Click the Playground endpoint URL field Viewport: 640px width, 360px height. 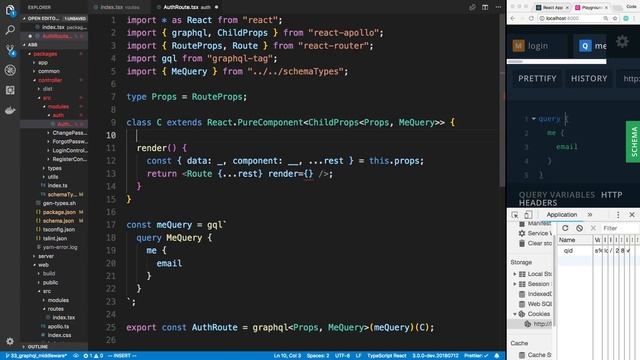pyautogui.click(x=629, y=78)
